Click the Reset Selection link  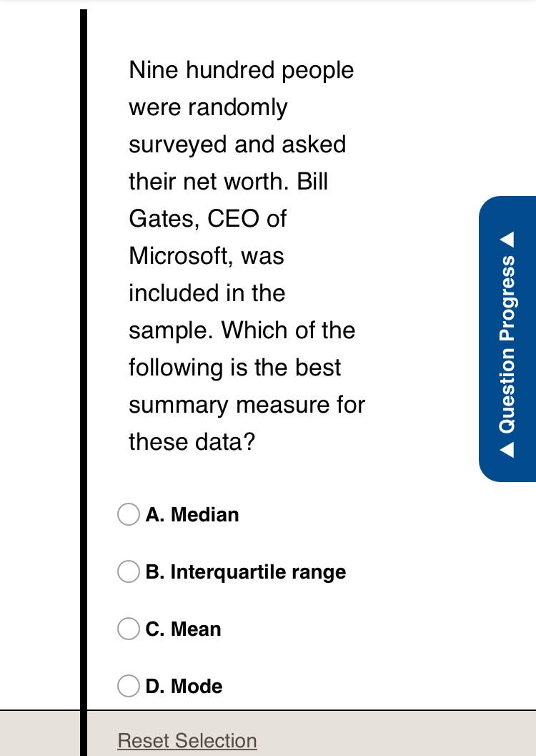(187, 740)
